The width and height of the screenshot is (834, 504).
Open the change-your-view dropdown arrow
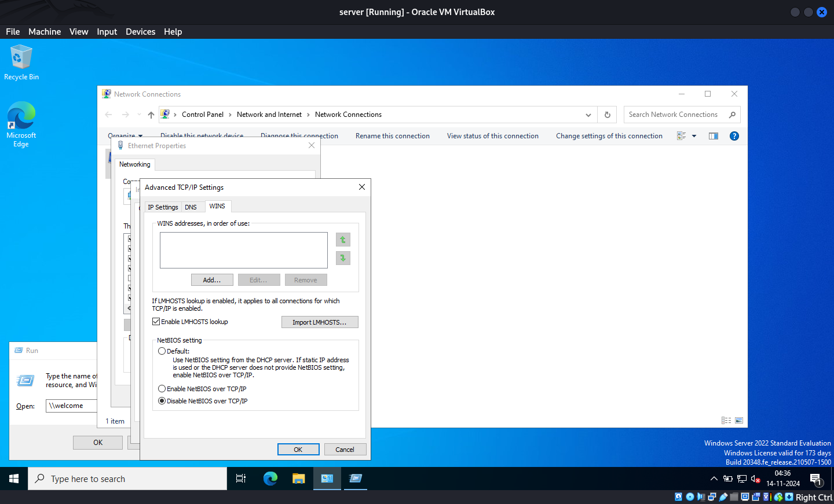click(x=694, y=136)
